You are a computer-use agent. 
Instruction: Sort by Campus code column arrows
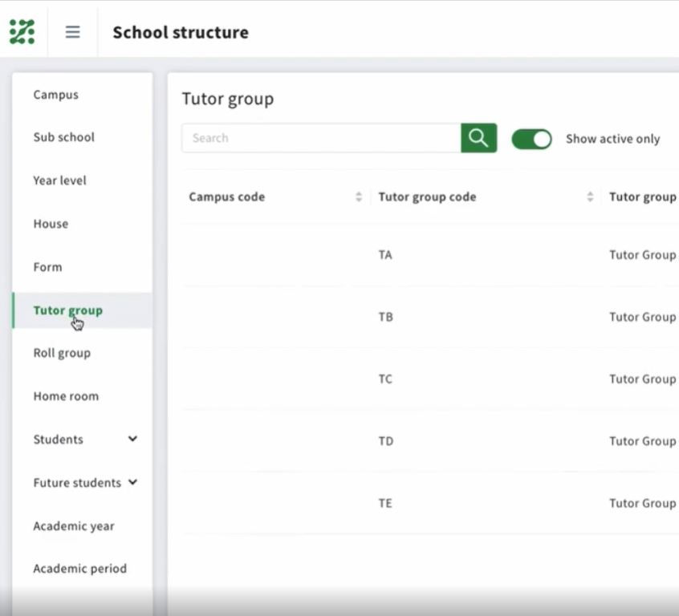pos(359,197)
